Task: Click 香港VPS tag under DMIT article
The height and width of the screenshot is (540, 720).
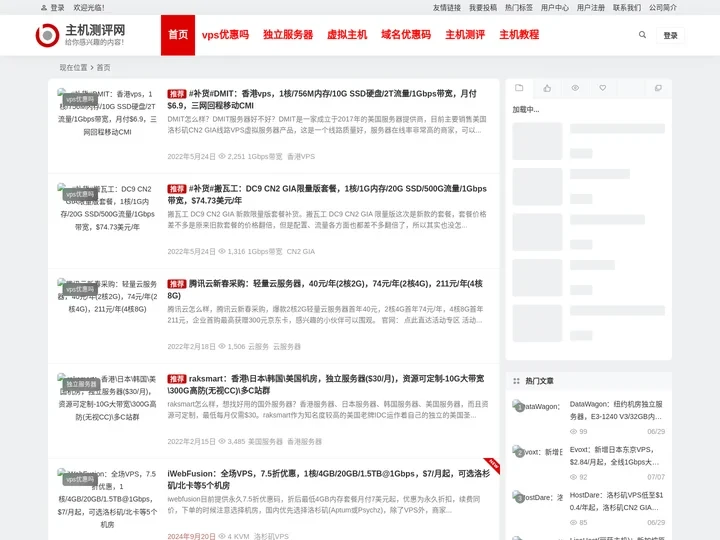Action: pyautogui.click(x=301, y=157)
